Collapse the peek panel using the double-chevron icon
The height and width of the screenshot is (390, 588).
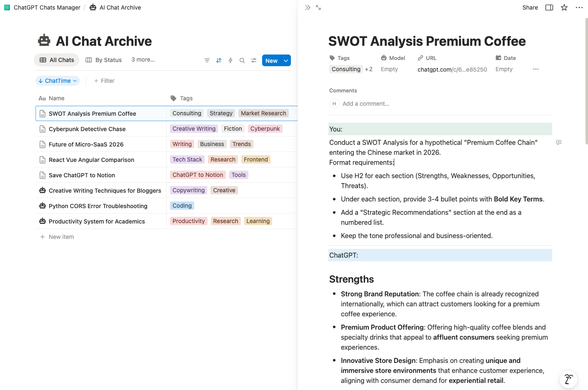click(x=308, y=7)
